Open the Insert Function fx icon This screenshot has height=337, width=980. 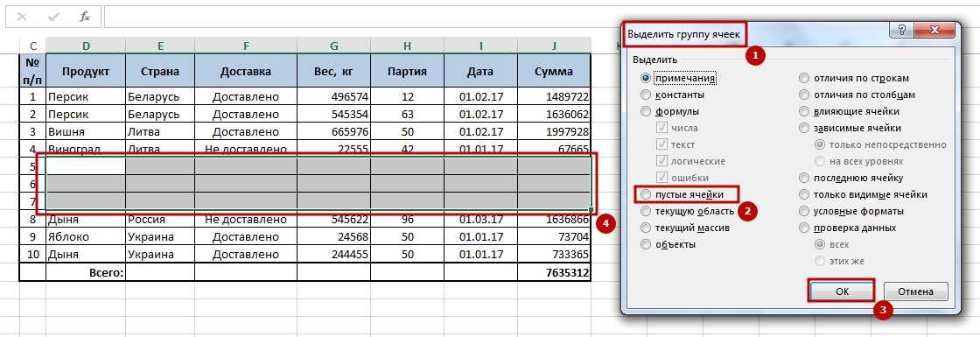pos(84,17)
